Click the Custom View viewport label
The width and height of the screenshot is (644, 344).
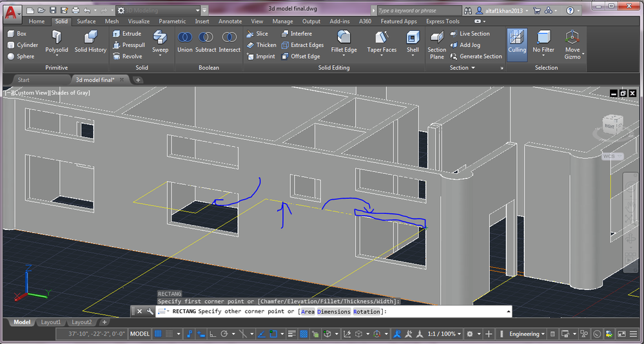[x=31, y=93]
